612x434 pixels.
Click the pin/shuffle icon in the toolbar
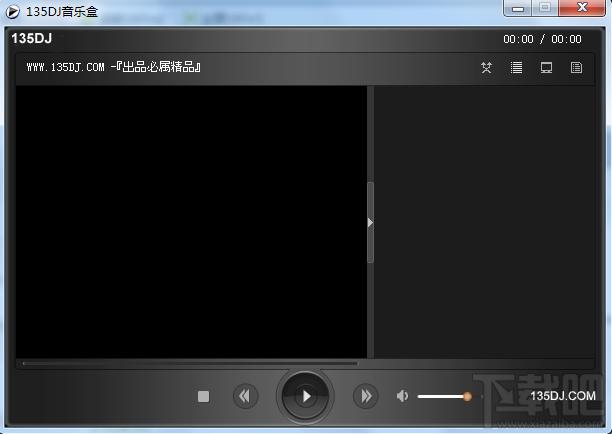point(486,68)
